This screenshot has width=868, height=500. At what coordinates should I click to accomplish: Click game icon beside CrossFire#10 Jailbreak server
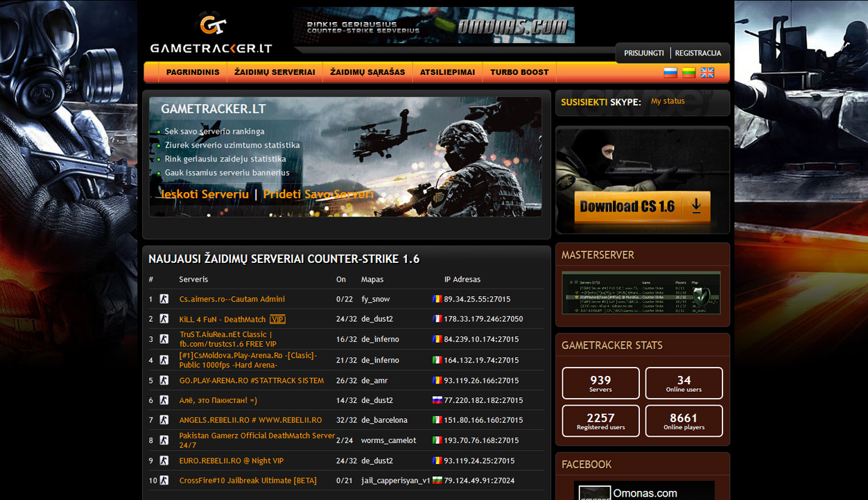coord(164,480)
